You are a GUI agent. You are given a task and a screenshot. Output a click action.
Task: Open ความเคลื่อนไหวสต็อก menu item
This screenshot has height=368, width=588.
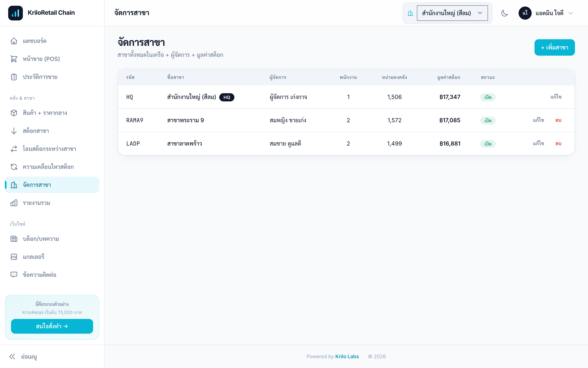point(52,167)
